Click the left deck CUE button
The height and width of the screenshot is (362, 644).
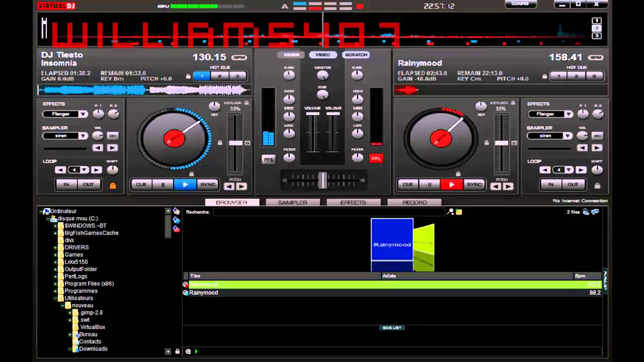tap(141, 185)
